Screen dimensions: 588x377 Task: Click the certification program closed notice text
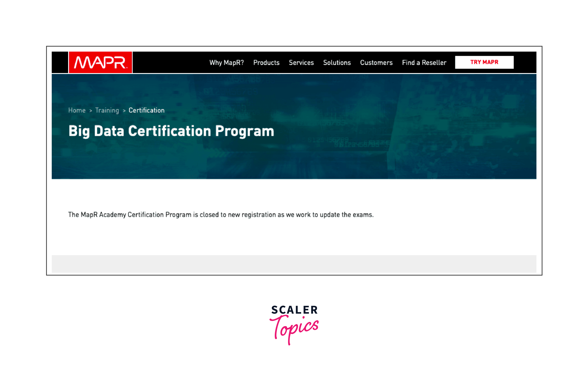click(x=221, y=215)
